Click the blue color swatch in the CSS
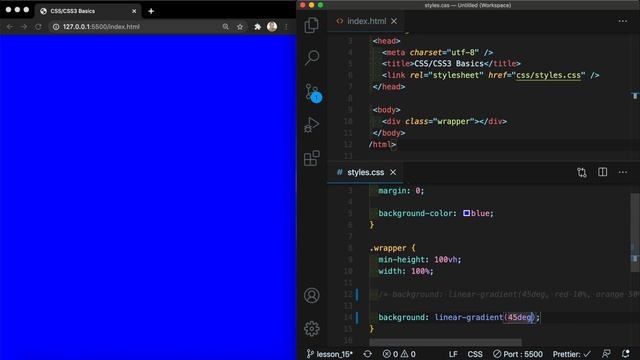Image resolution: width=640 pixels, height=360 pixels. point(467,213)
